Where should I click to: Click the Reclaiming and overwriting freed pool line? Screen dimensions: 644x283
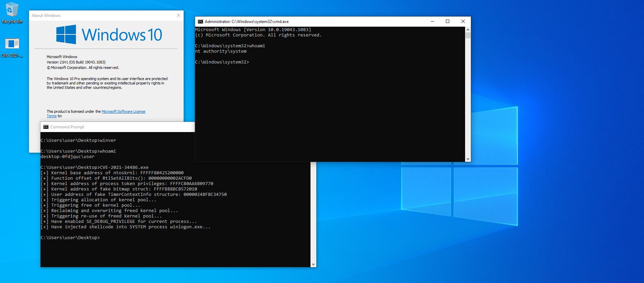point(109,211)
